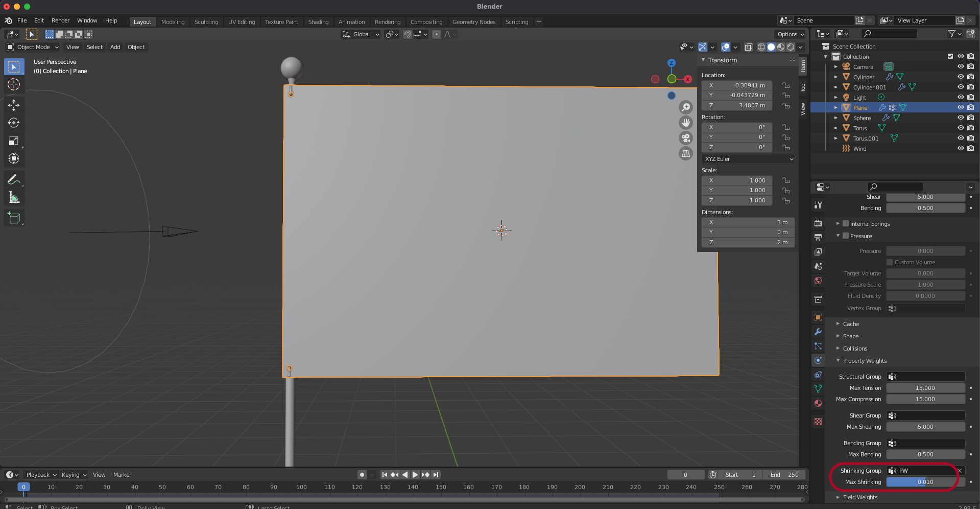Open the Output properties tab icon
The width and height of the screenshot is (980, 509).
[818, 238]
